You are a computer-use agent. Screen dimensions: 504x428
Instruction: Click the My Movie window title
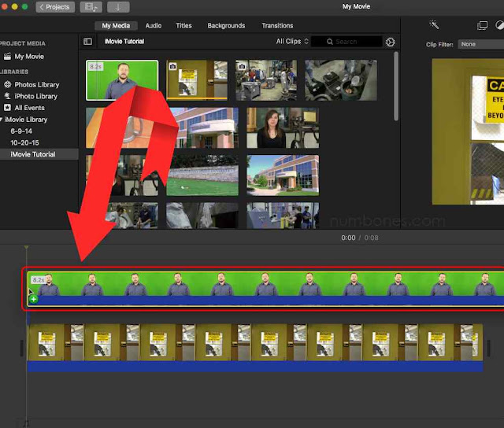(356, 6)
